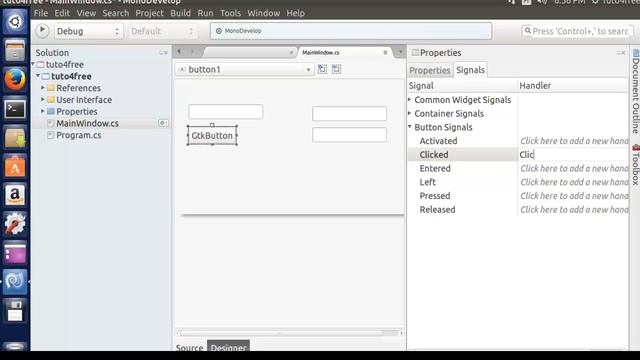Open the Ubuntu Dash launcher icon
This screenshot has height=360, width=640.
coord(15,22)
